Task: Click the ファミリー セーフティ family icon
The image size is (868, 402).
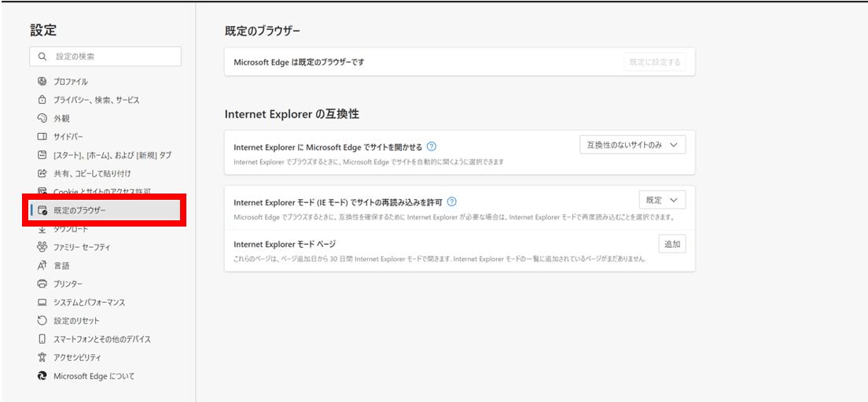Action: 42,247
